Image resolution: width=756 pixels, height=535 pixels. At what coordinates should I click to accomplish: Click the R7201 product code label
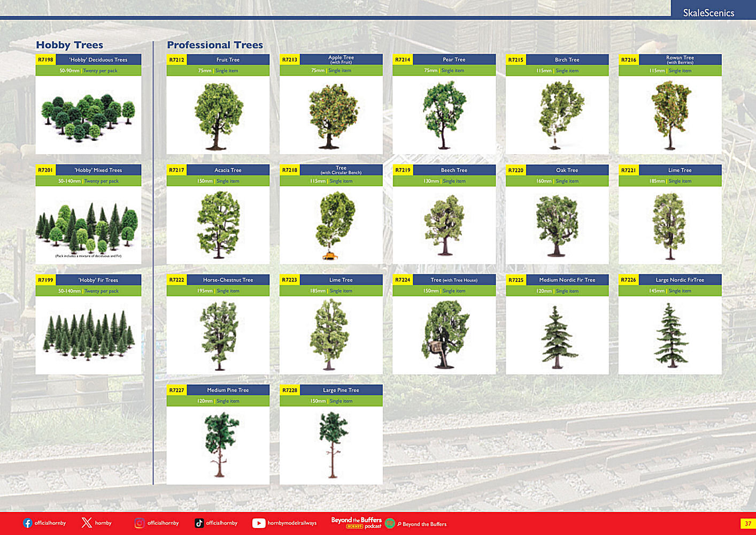pyautogui.click(x=45, y=170)
